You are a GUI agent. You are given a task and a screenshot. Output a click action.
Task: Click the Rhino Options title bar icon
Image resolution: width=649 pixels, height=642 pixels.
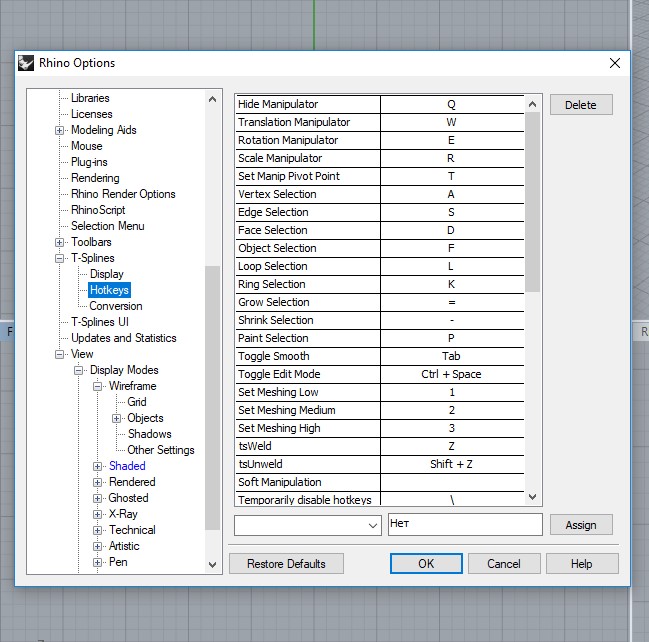[26, 63]
